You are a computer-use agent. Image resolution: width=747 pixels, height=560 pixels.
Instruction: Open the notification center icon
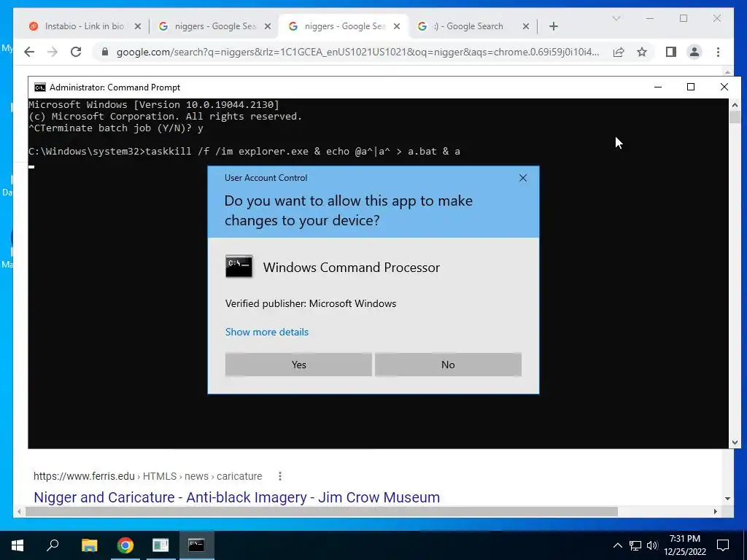coord(723,545)
